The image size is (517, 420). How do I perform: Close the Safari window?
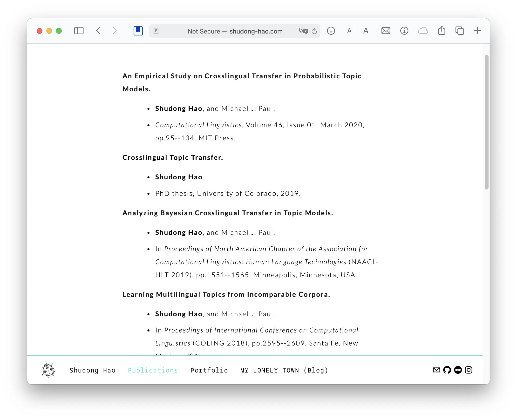pos(40,31)
